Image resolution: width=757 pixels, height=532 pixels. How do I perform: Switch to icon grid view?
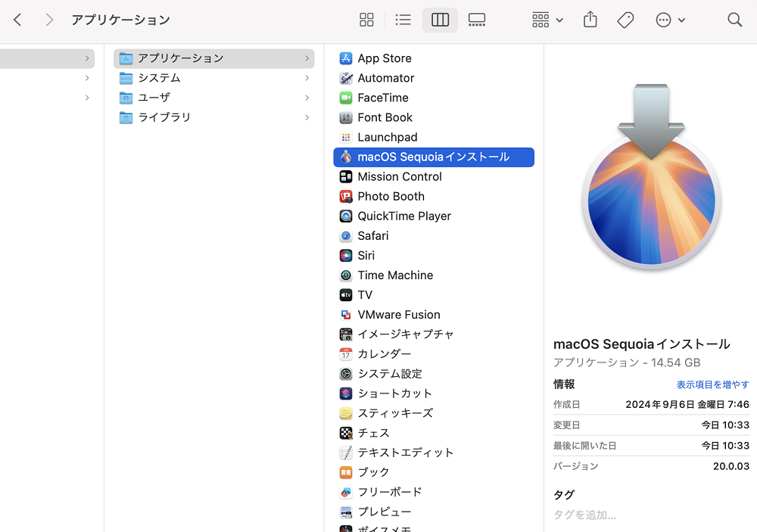coord(366,20)
